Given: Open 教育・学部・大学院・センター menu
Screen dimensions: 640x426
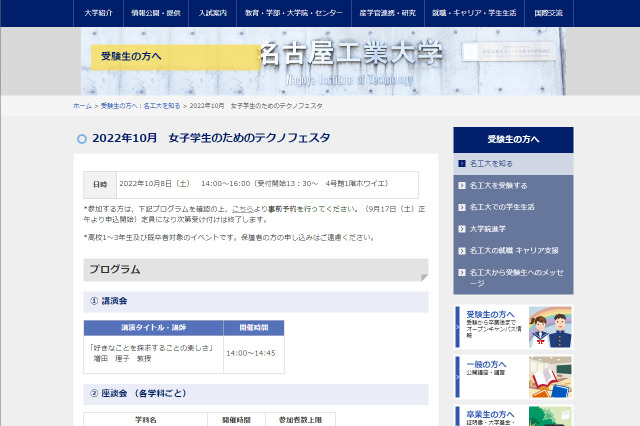Looking at the screenshot, I should [294, 13].
